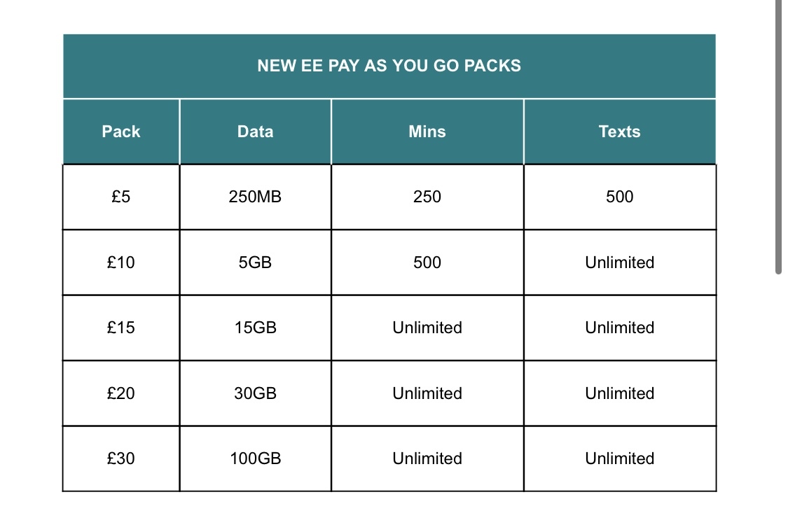This screenshot has width=788, height=532.
Task: Click the Unlimited texts cell in £30 row
Action: tap(619, 458)
